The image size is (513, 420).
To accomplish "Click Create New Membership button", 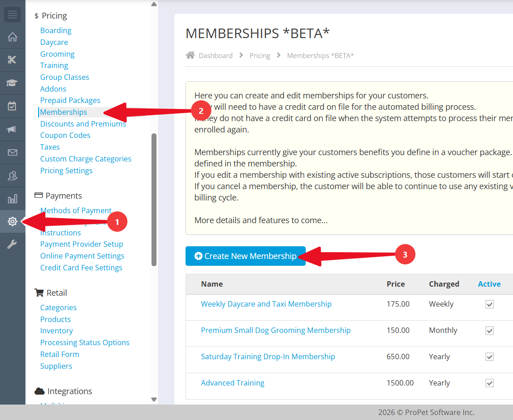I will tap(245, 256).
